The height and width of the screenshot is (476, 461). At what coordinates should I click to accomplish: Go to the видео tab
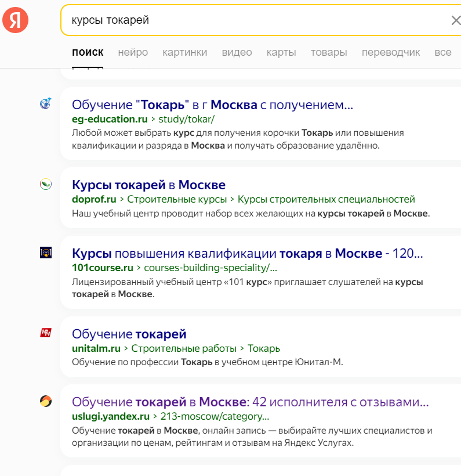tap(237, 52)
